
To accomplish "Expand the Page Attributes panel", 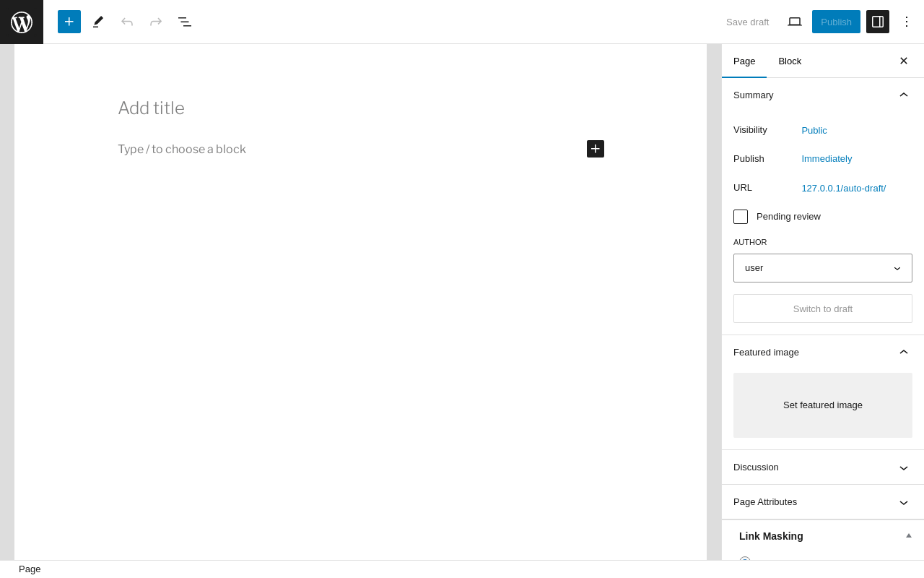I will coord(823,502).
